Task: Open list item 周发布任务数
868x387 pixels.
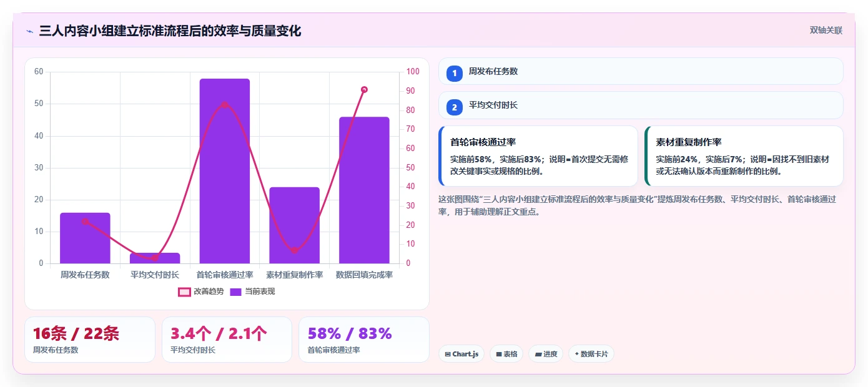Action: coord(641,71)
